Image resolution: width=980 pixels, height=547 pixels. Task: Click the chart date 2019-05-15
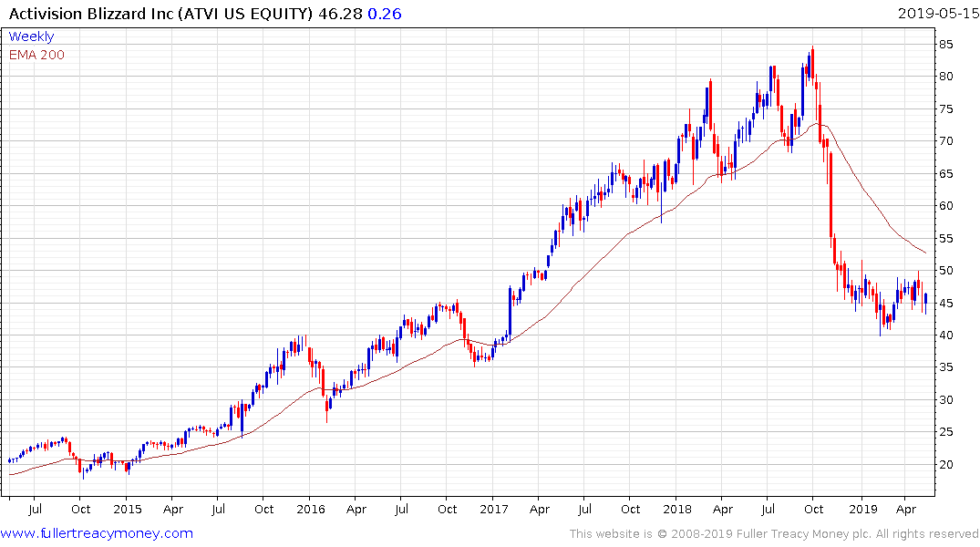938,13
